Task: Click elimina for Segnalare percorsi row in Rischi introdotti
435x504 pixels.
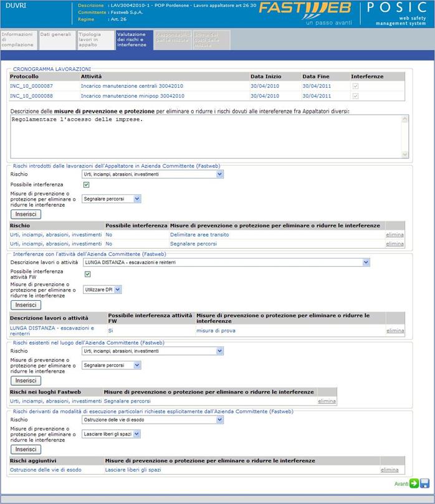Action: point(395,244)
